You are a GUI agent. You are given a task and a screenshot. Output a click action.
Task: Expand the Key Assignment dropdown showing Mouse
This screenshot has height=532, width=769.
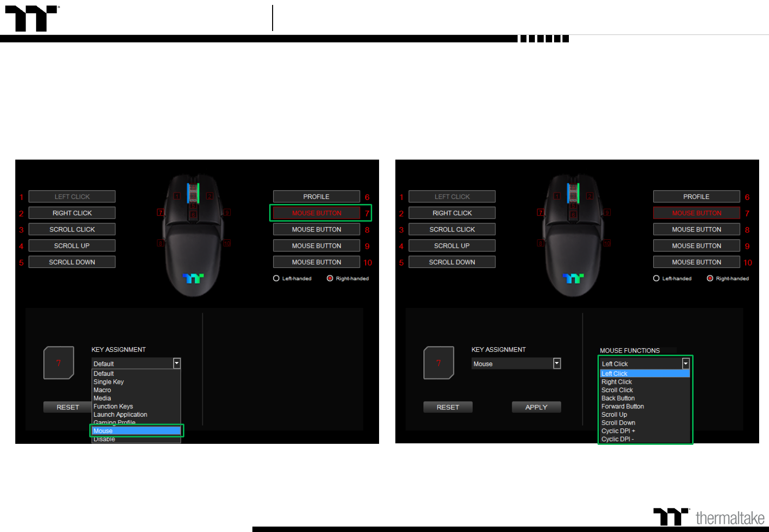click(x=557, y=364)
